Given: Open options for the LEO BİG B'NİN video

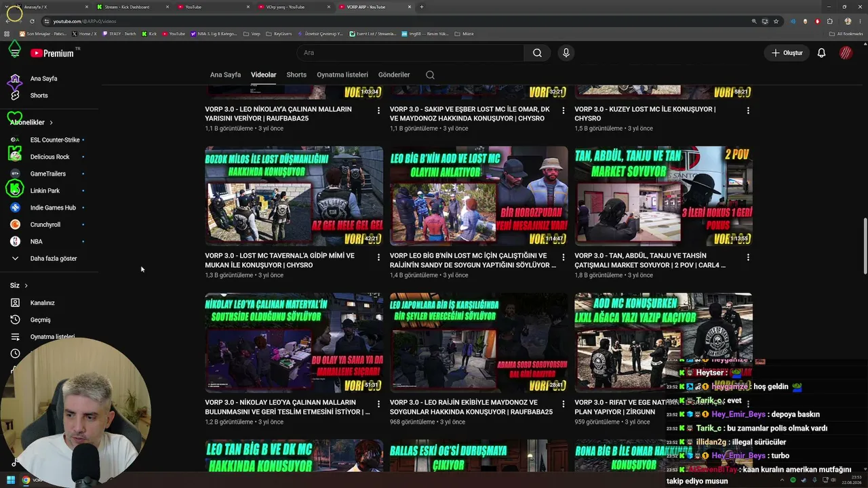Looking at the screenshot, I should (x=563, y=257).
